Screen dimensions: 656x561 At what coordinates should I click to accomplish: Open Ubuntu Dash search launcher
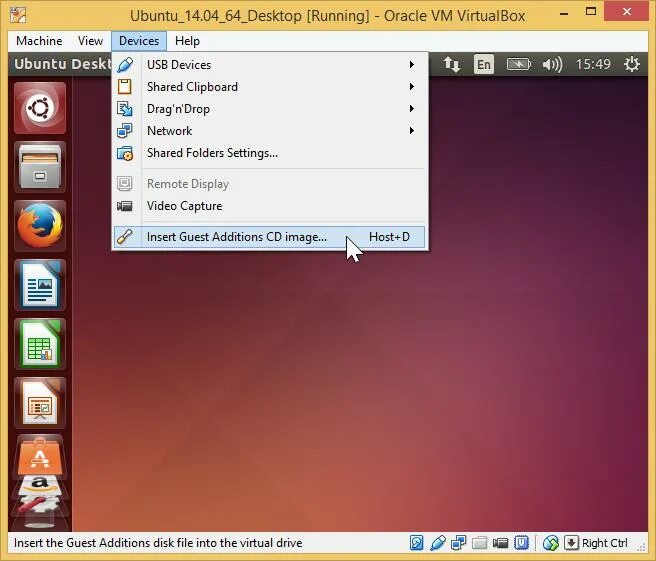coord(40,108)
